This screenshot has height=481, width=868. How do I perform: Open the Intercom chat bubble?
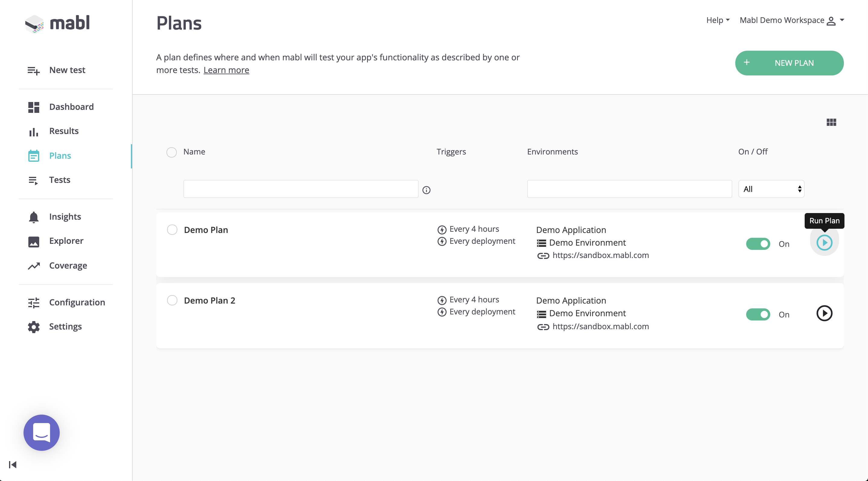(41, 432)
